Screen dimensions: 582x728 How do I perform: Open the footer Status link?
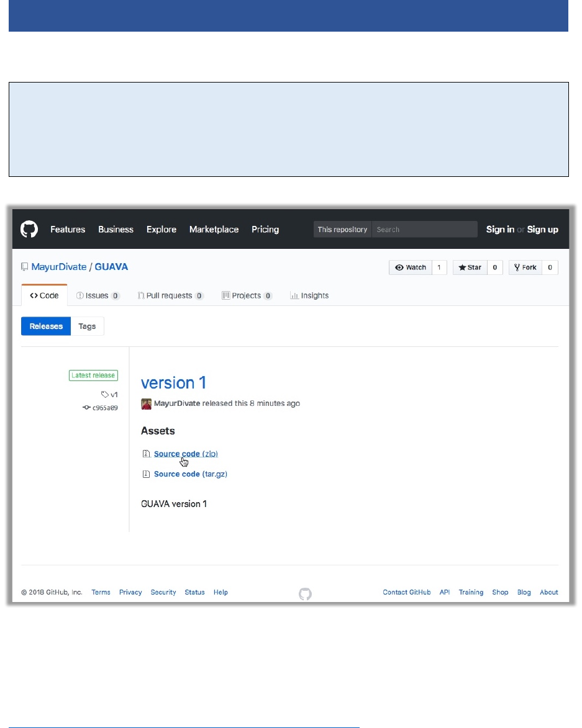pyautogui.click(x=194, y=593)
